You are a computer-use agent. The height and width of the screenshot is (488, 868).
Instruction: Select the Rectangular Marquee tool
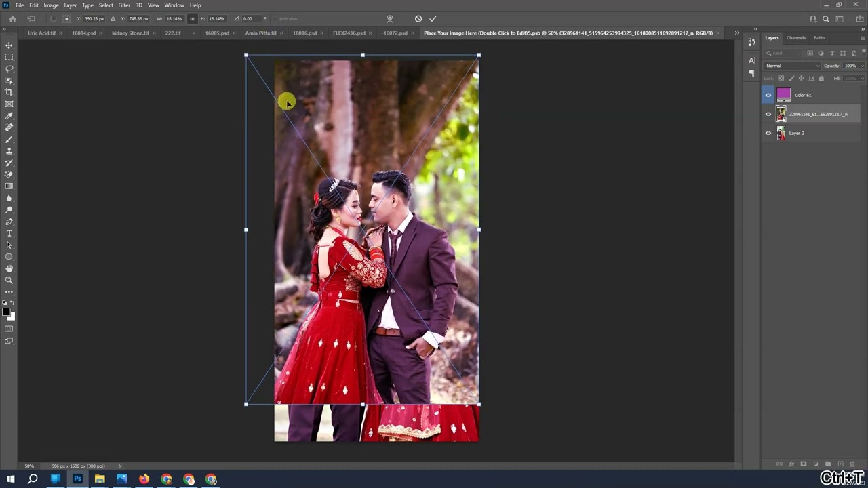(x=9, y=57)
